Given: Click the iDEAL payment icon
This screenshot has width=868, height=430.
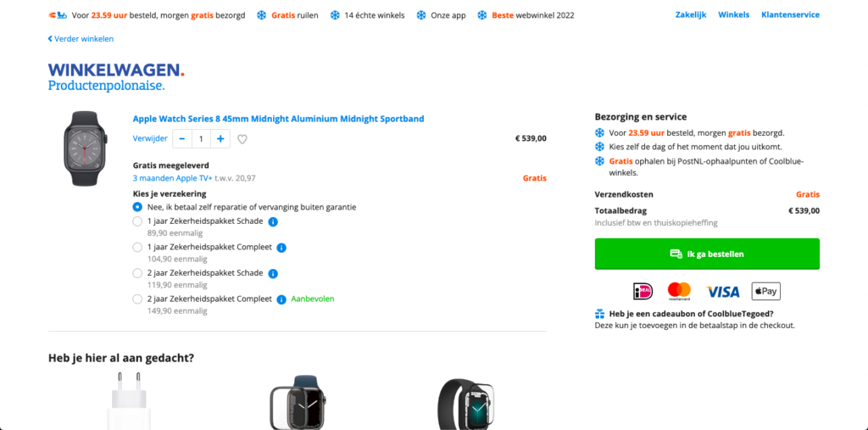Looking at the screenshot, I should pos(643,291).
